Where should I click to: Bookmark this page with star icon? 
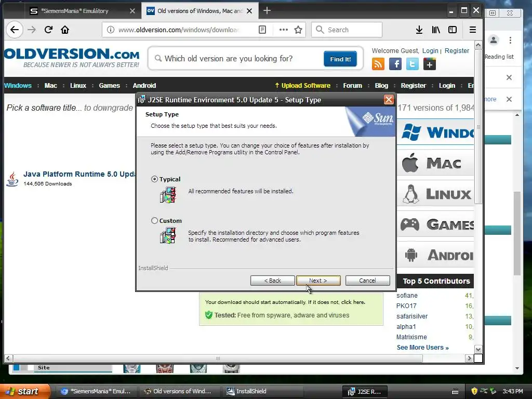click(298, 30)
